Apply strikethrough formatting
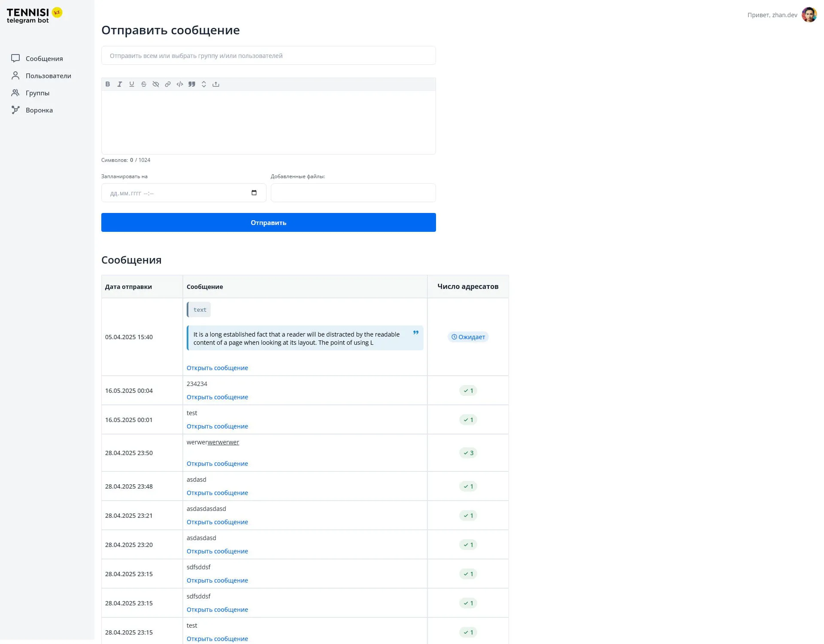Viewport: 824px width, 644px height. [144, 84]
